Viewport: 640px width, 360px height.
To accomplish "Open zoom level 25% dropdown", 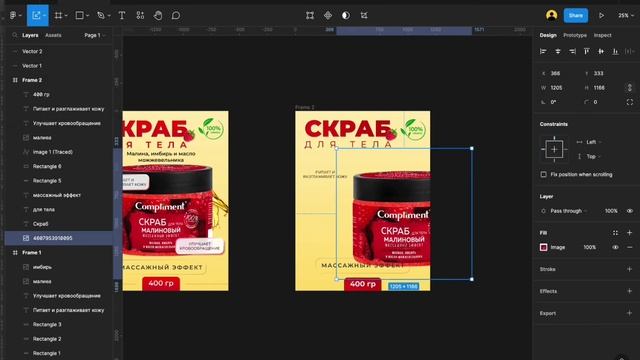I will (x=626, y=16).
